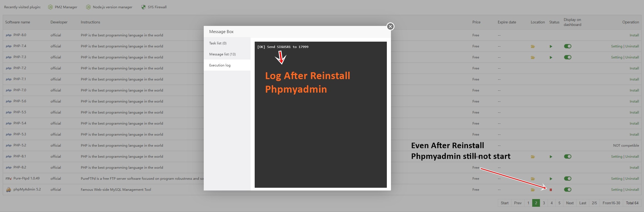Install PHP-7.2
Viewport: 644px width, 212px height.
634,68
